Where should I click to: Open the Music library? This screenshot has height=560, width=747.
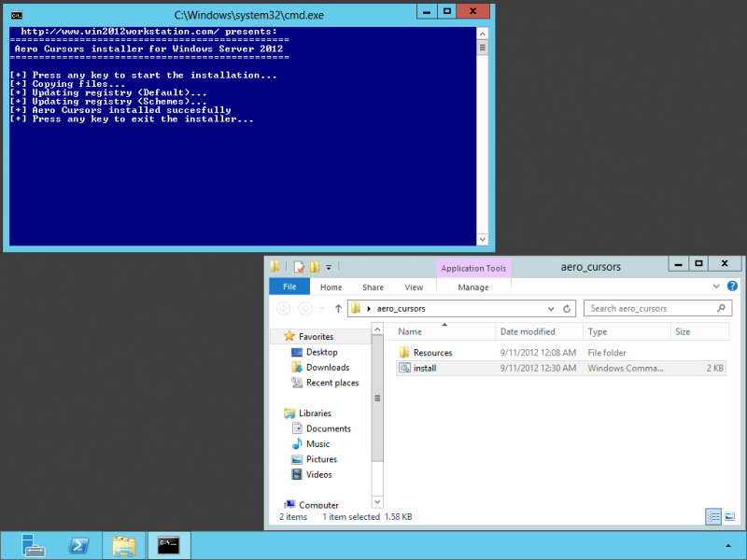(x=317, y=444)
